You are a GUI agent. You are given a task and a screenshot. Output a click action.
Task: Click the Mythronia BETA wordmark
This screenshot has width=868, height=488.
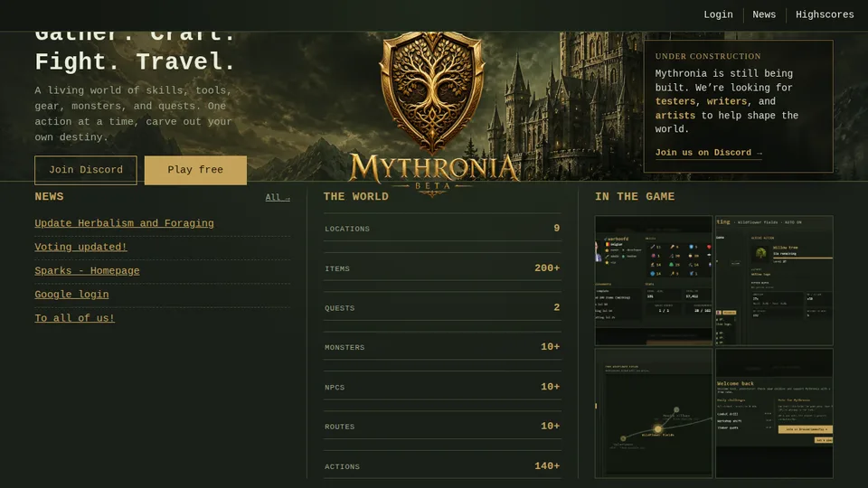pyautogui.click(x=433, y=173)
